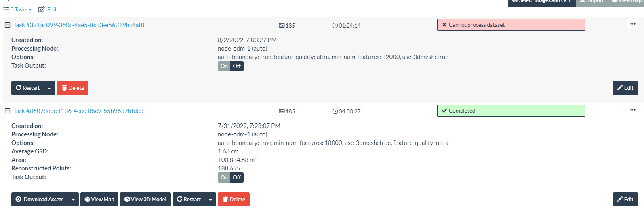Click the Cannot process dataset status bar
644x215 pixels.
[511, 25]
